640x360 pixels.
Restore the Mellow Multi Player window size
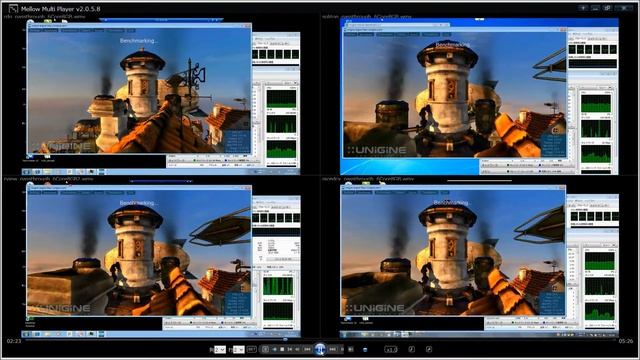point(607,8)
